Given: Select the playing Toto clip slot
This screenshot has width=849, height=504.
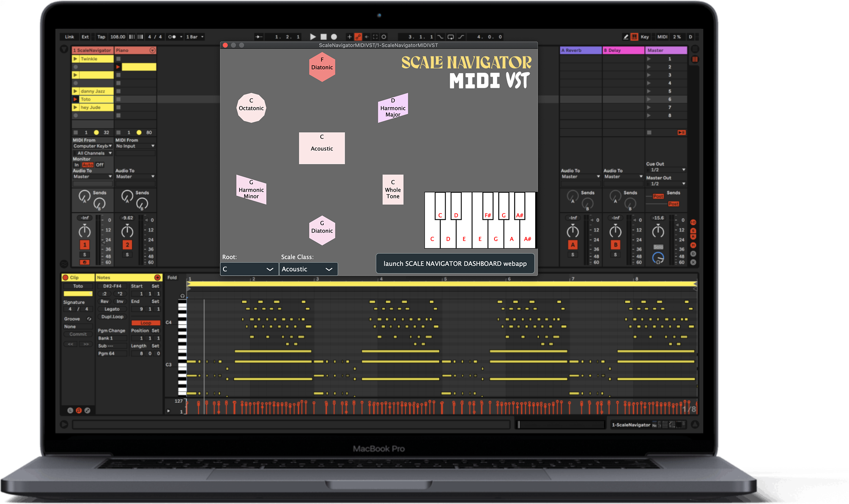Looking at the screenshot, I should click(x=93, y=99).
